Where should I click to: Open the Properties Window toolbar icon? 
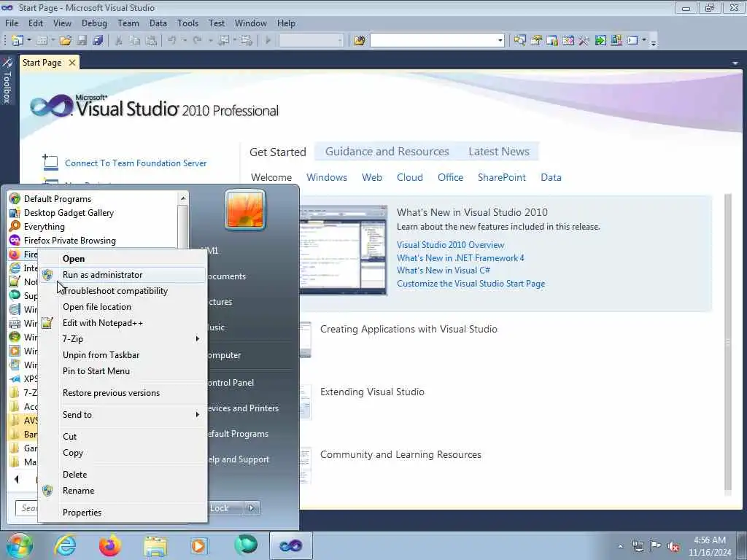coord(536,41)
